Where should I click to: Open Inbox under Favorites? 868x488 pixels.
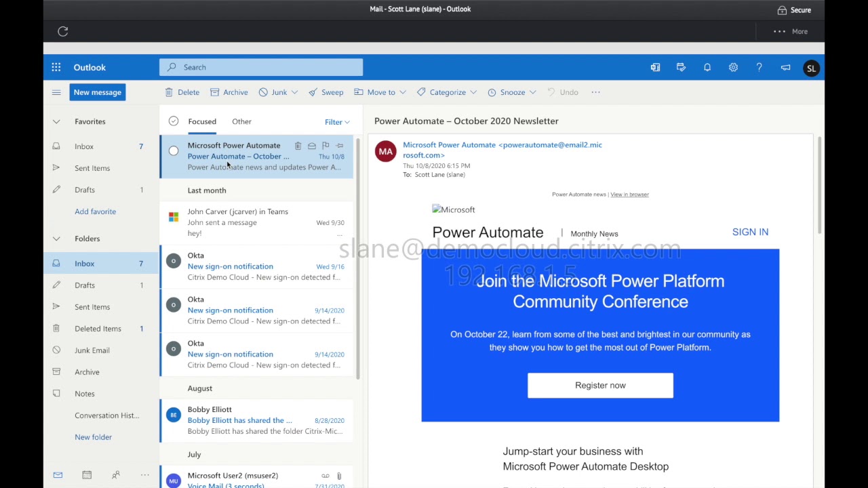point(101,146)
